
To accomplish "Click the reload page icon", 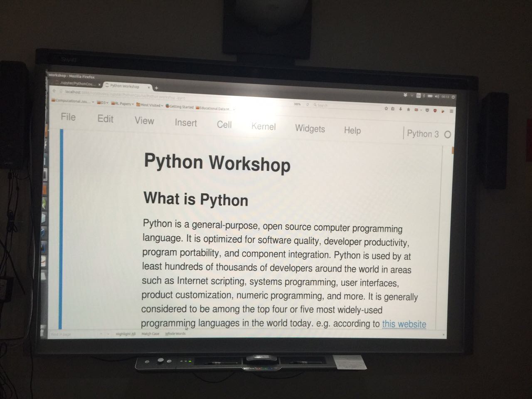I will [308, 105].
